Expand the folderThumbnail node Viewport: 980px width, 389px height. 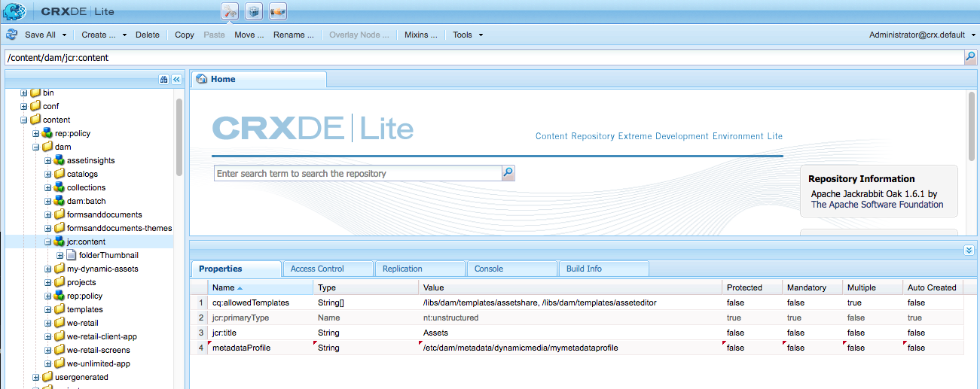click(x=60, y=255)
